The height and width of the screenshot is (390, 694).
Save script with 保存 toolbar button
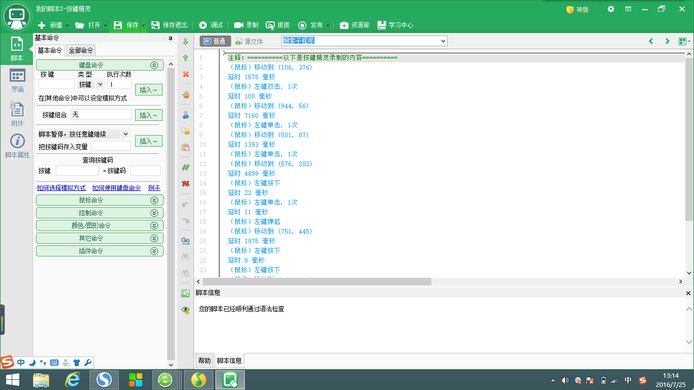[x=126, y=25]
